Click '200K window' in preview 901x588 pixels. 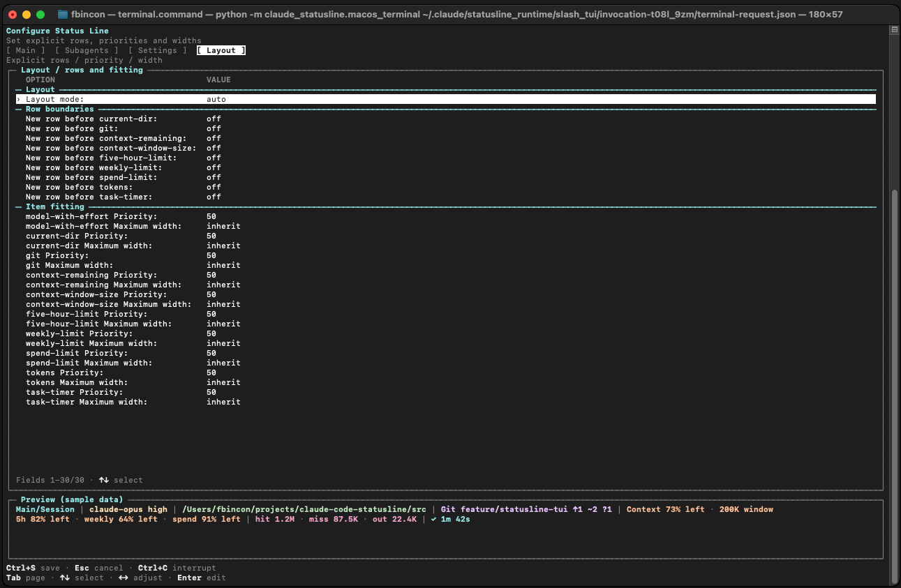pyautogui.click(x=746, y=509)
